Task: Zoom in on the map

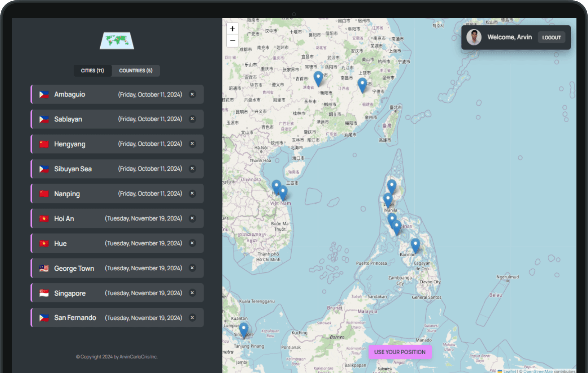Action: pos(232,29)
